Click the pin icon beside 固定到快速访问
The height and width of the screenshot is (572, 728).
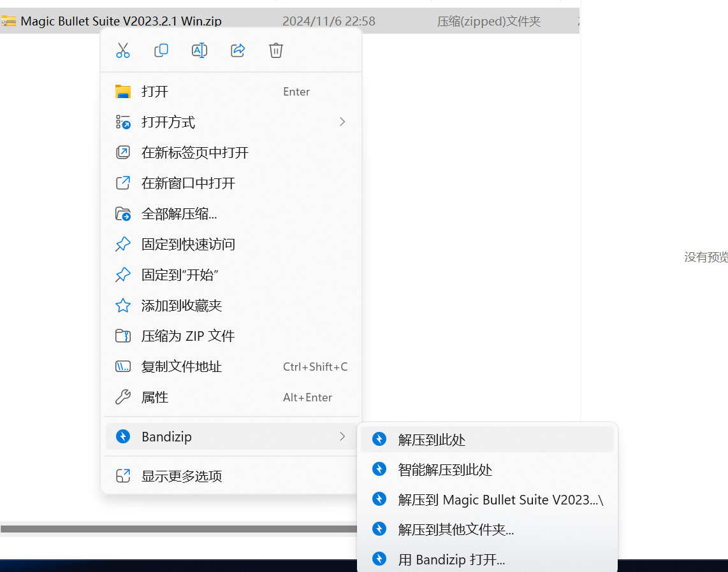(x=123, y=245)
